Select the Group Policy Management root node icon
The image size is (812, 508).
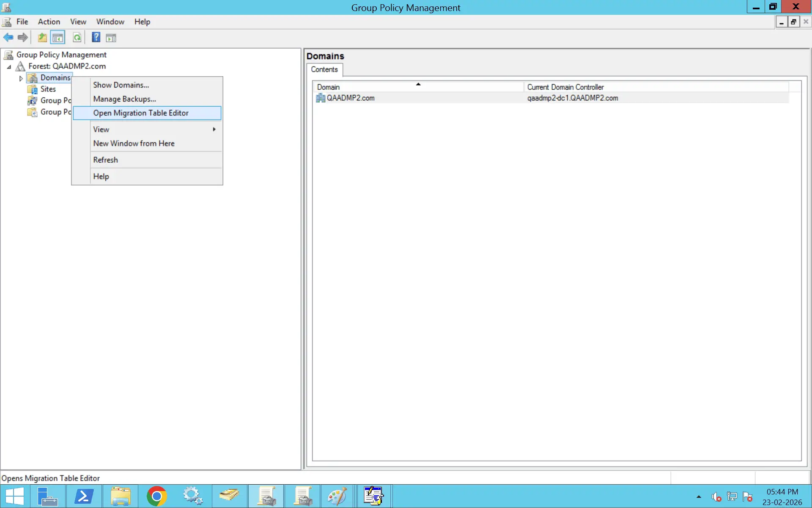click(8, 55)
